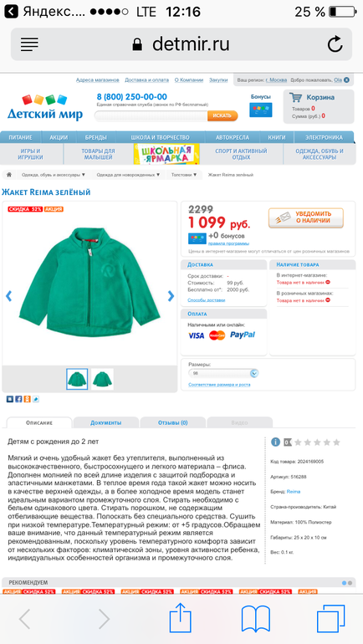The height and width of the screenshot is (644, 363).
Task: Open the Размеры size dropdown
Action: [223, 373]
